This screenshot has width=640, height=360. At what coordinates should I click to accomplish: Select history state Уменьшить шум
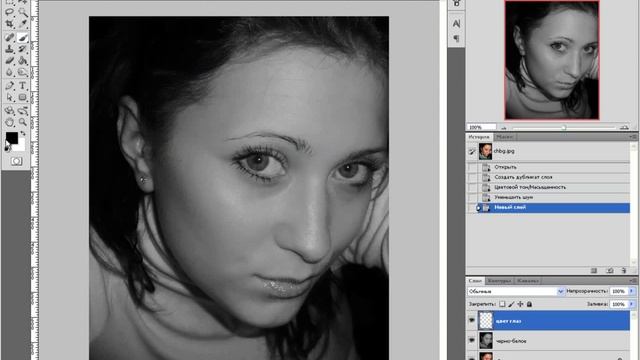548,198
